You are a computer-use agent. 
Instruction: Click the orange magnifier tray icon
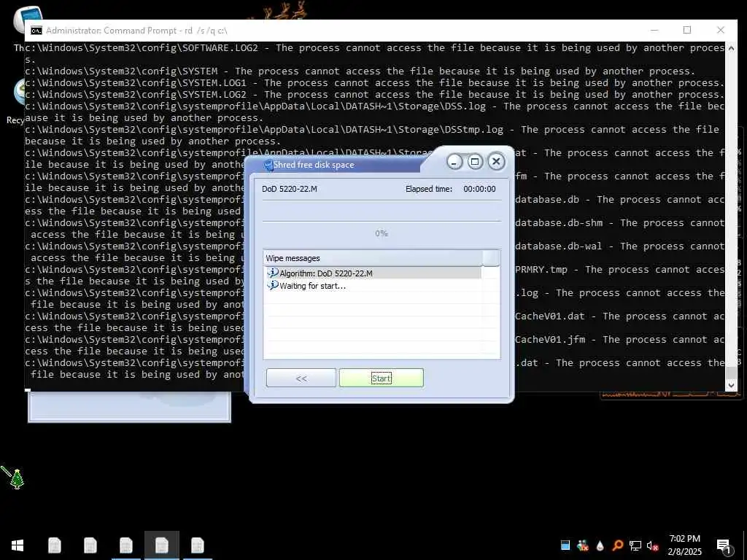(617, 545)
